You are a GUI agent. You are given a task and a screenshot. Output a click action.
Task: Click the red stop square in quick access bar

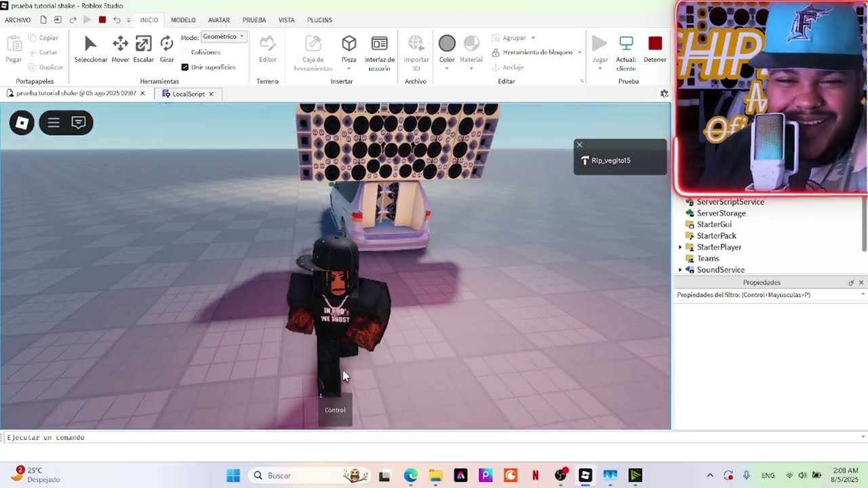click(x=102, y=20)
